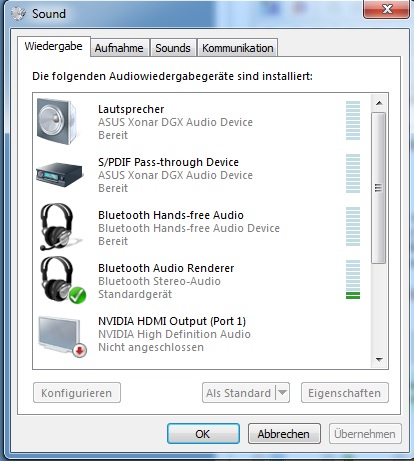Click the Lautsprecher volume level meter

[x=353, y=121]
